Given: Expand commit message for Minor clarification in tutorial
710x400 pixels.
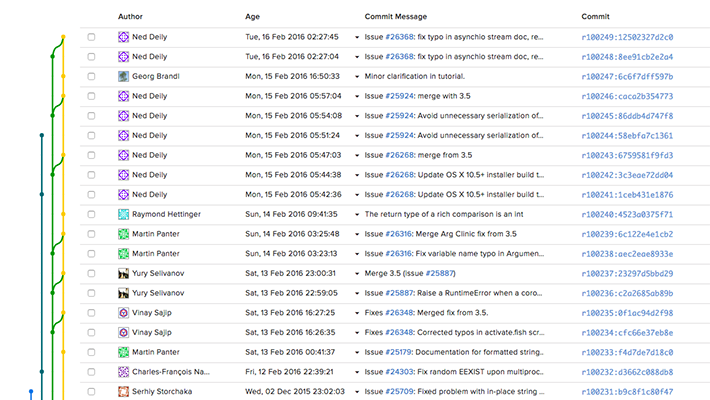Looking at the screenshot, I should click(x=357, y=76).
